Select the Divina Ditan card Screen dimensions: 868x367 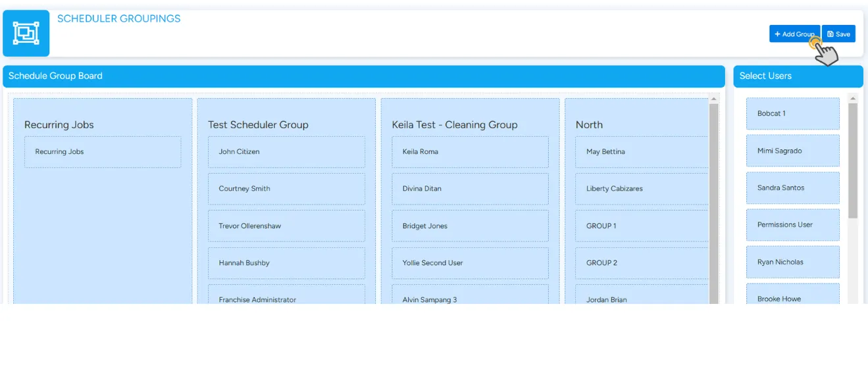click(x=470, y=189)
